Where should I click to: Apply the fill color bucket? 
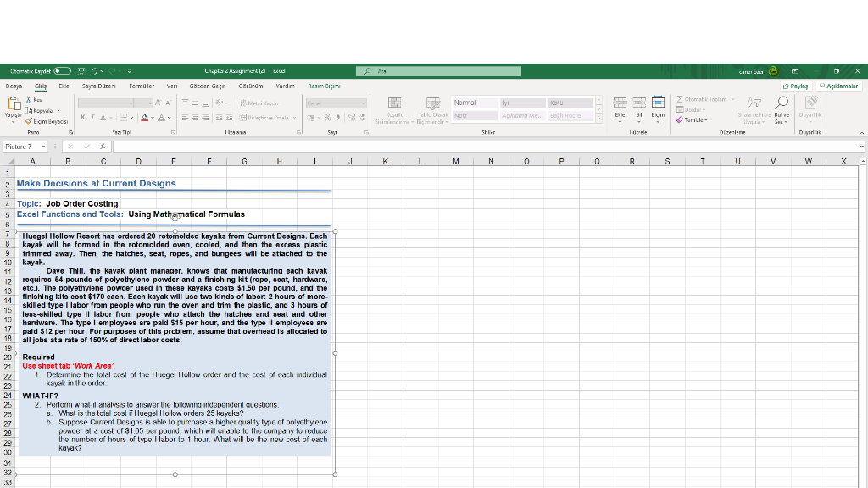coord(144,117)
